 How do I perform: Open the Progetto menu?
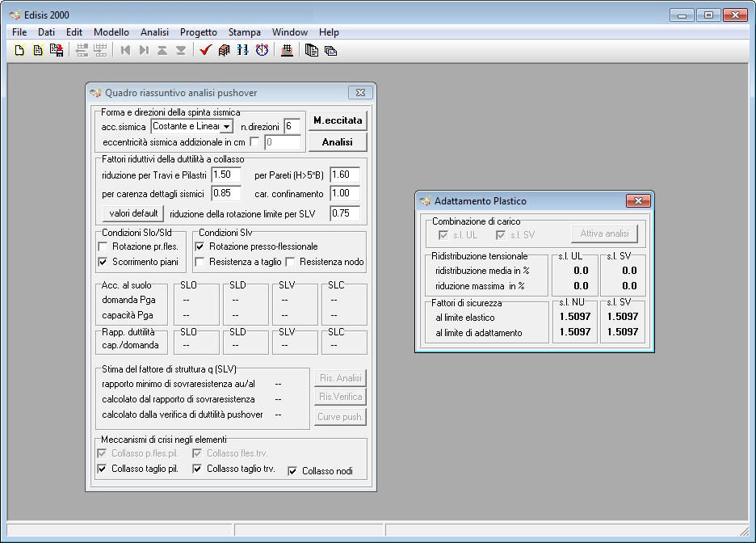coord(198,32)
